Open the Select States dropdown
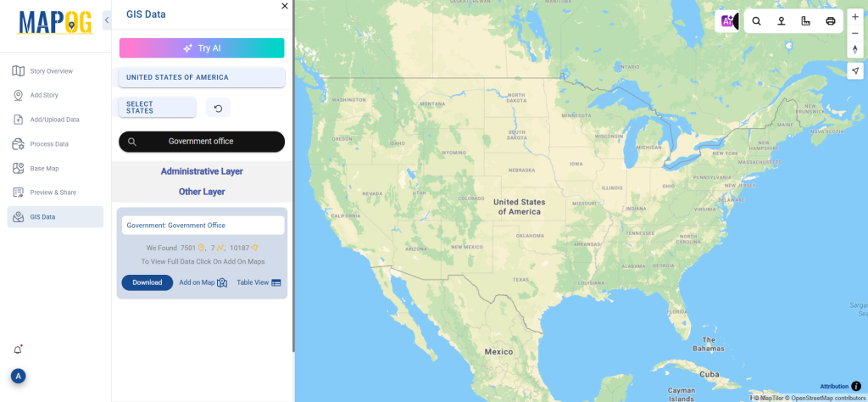This screenshot has height=402, width=868. (158, 108)
